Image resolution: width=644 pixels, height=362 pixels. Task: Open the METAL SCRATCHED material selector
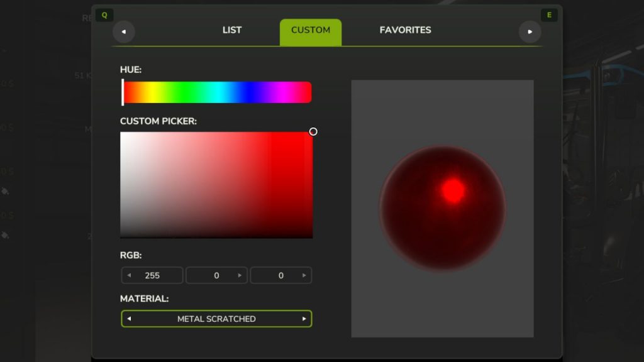tap(216, 319)
